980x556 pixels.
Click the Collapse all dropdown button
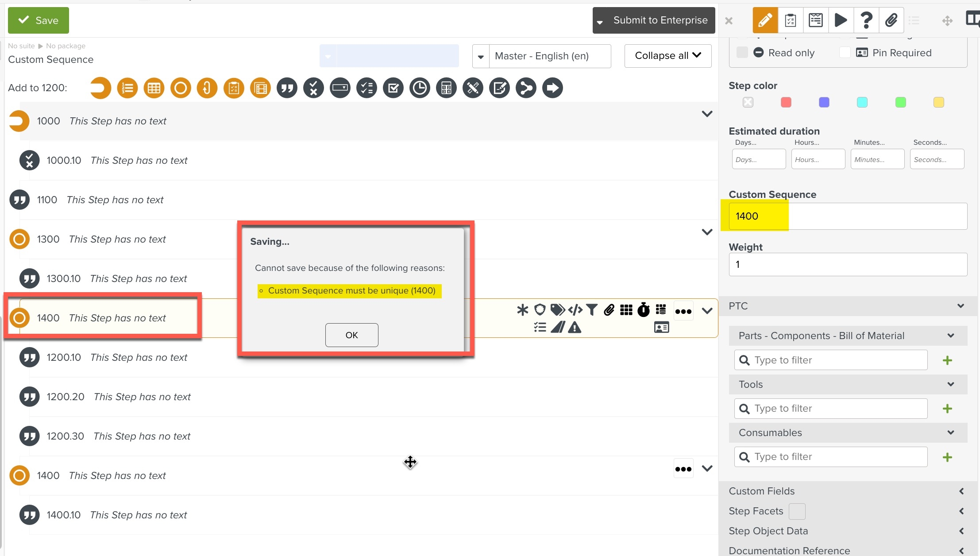[x=667, y=56]
